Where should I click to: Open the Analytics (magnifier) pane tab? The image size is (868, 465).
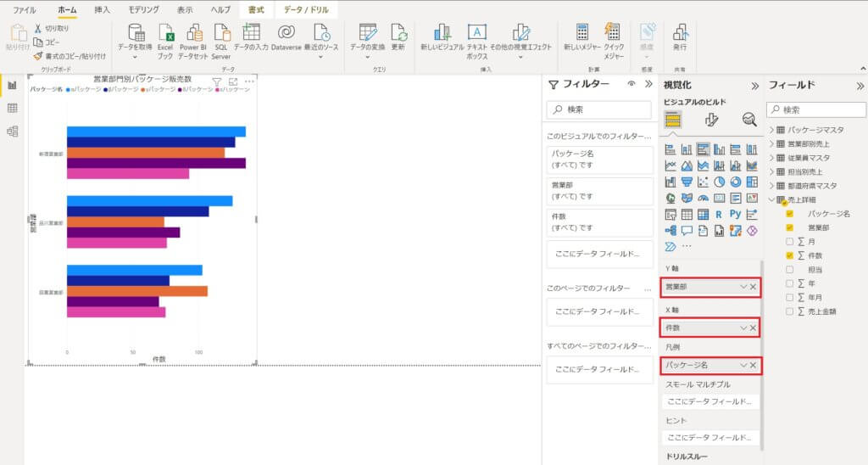click(749, 119)
